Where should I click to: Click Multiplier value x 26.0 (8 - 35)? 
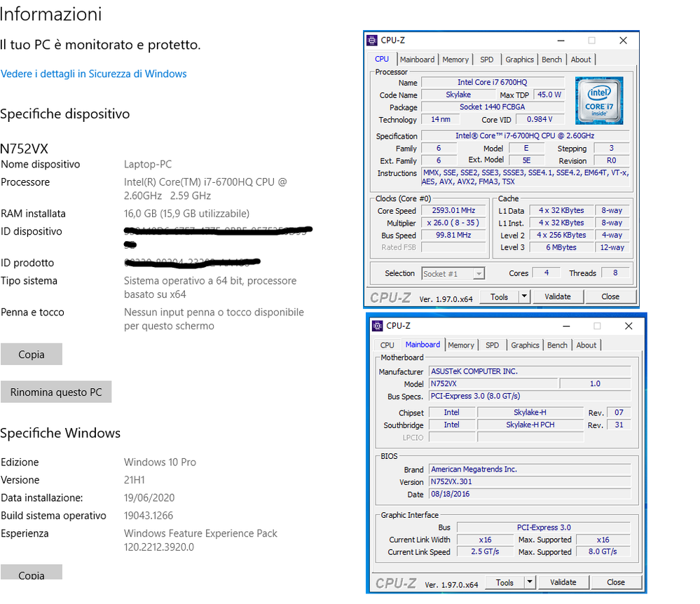click(x=453, y=222)
